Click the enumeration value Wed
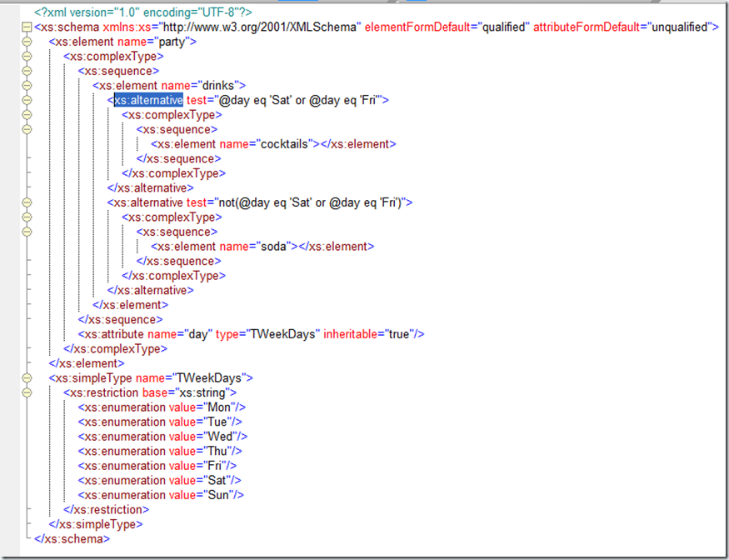 click(x=218, y=437)
